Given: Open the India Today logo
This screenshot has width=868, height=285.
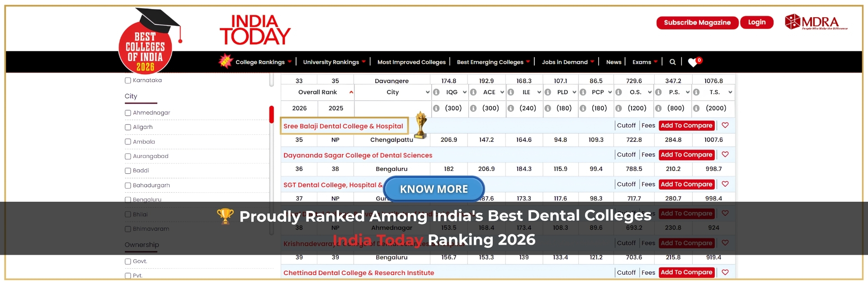Looking at the screenshot, I should (255, 30).
